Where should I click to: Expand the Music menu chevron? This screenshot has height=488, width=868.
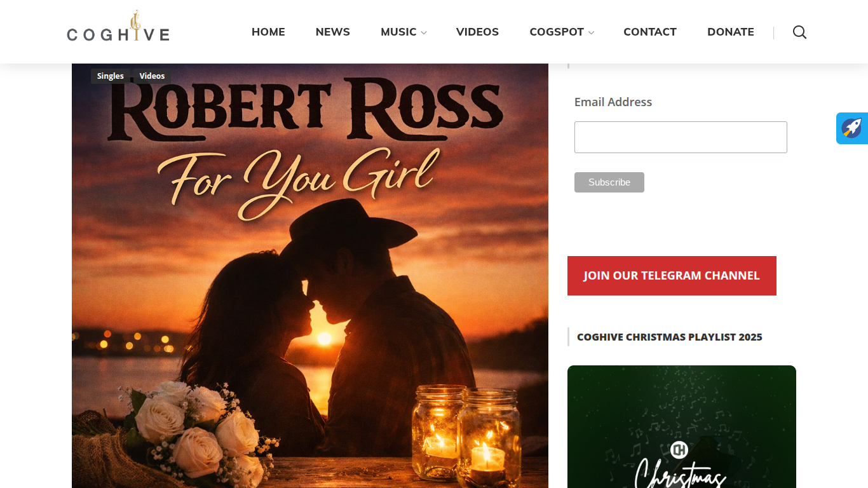(424, 32)
